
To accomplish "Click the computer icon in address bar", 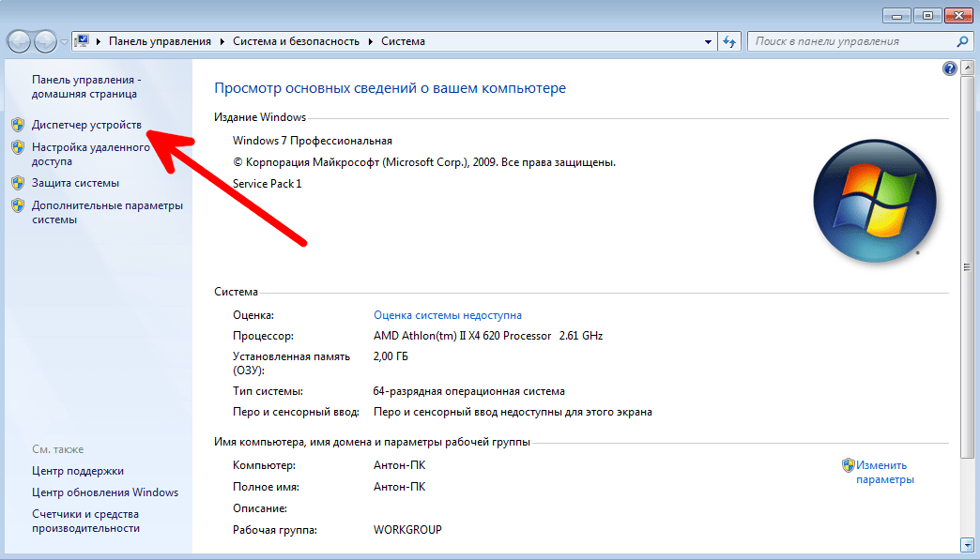I will tap(82, 41).
